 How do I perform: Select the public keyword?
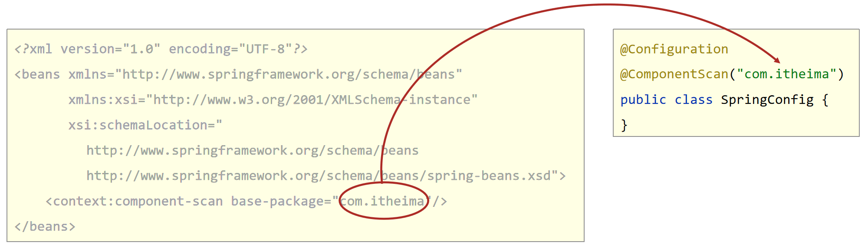click(643, 100)
